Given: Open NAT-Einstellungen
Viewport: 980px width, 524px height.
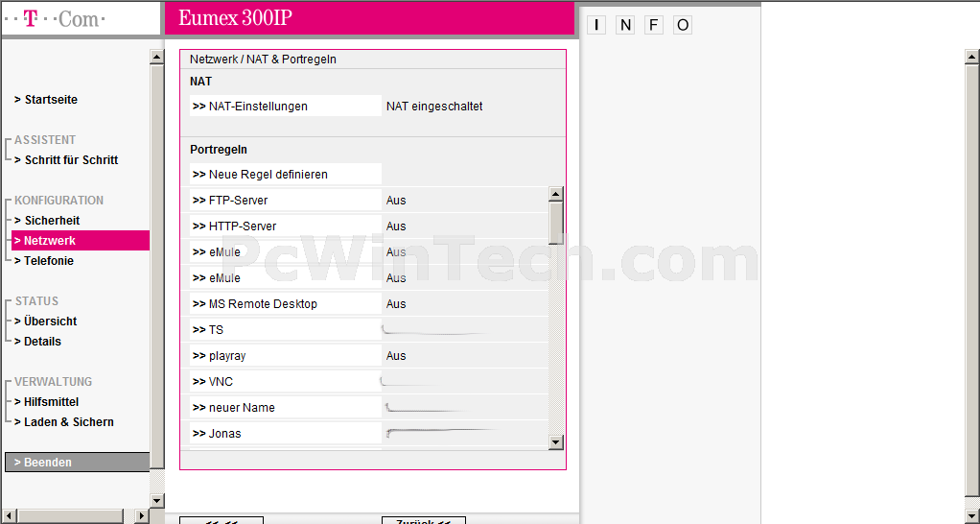Looking at the screenshot, I should coord(286,107).
